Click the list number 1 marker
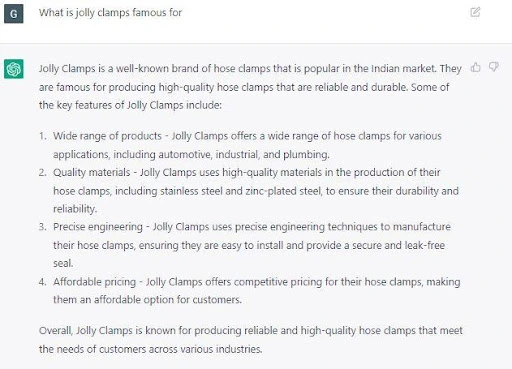Screen dimensions: 512x369 pos(42,136)
